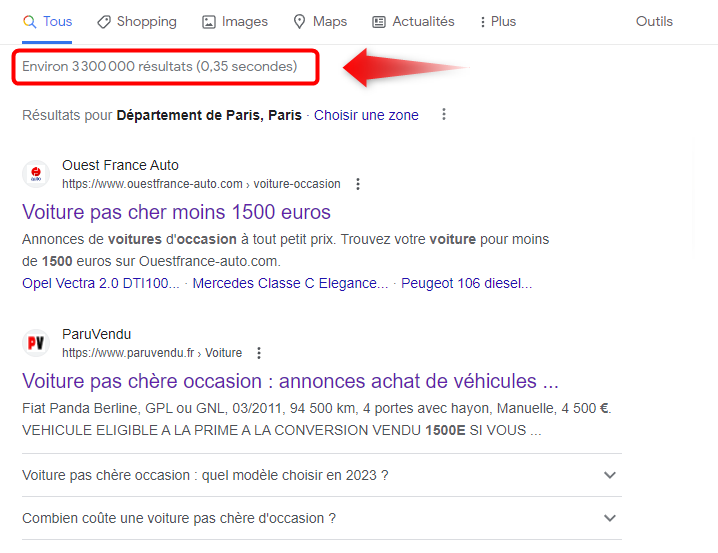The width and height of the screenshot is (718, 553).
Task: Click the ouestfrance-auto.com URL text
Action: (x=201, y=184)
